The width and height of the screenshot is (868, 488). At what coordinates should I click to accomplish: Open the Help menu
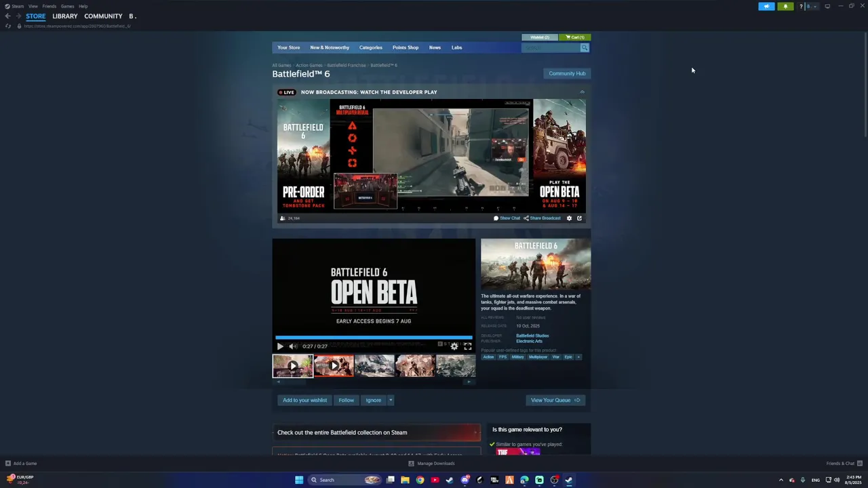point(83,6)
